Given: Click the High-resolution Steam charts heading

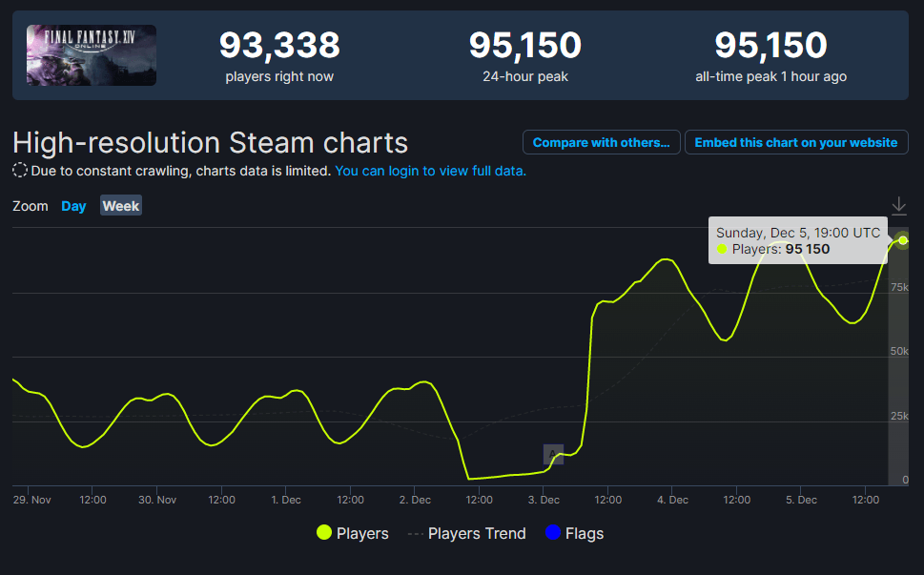Looking at the screenshot, I should [211, 143].
